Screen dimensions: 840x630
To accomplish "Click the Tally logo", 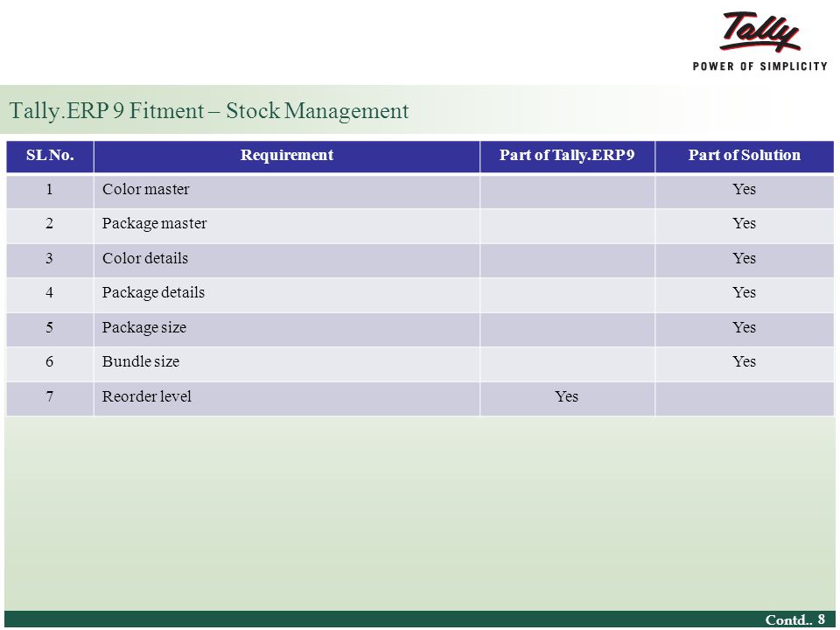I will click(759, 32).
